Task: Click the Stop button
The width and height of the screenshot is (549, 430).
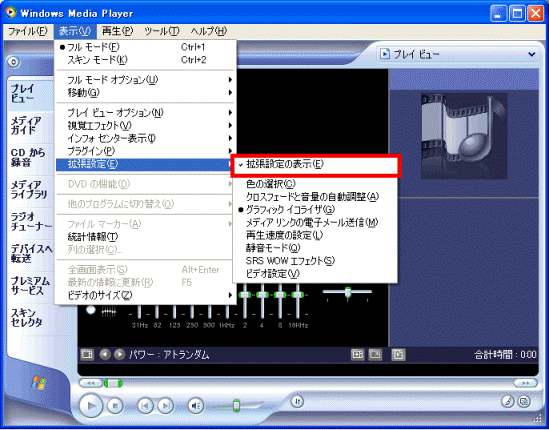Action: pos(114,406)
